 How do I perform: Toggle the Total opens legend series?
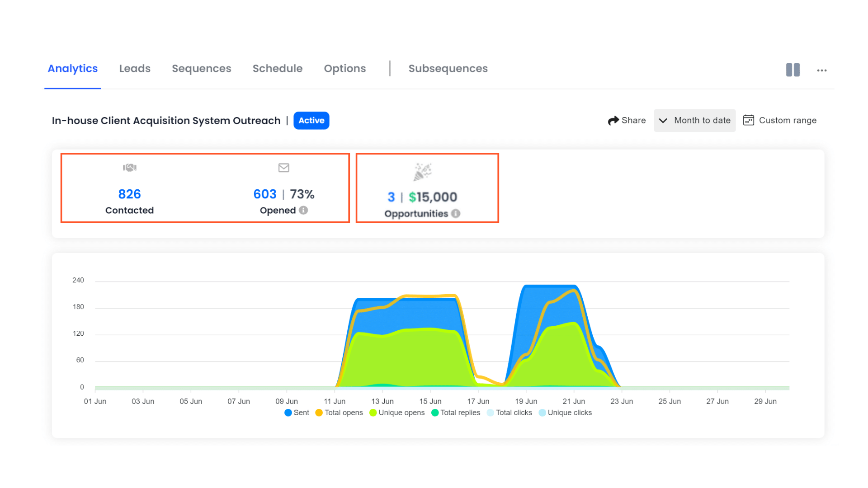tap(339, 413)
